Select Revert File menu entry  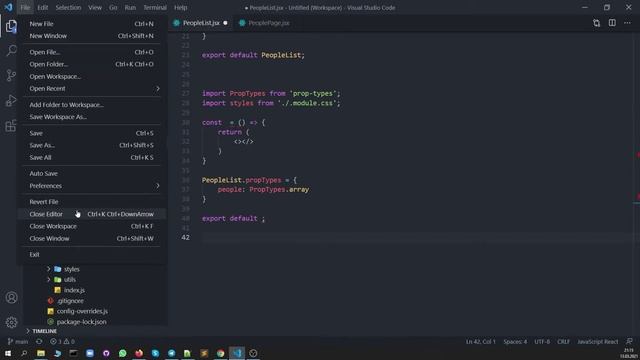(x=91, y=202)
